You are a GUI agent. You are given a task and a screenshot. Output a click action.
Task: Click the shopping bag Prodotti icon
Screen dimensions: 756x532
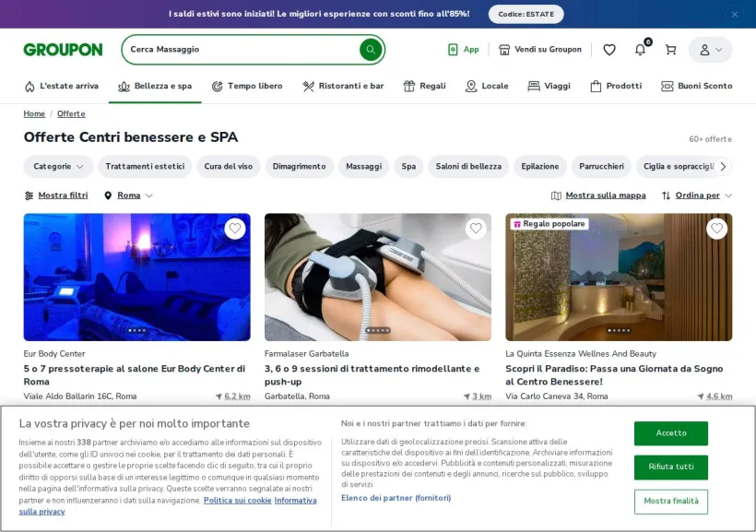596,87
